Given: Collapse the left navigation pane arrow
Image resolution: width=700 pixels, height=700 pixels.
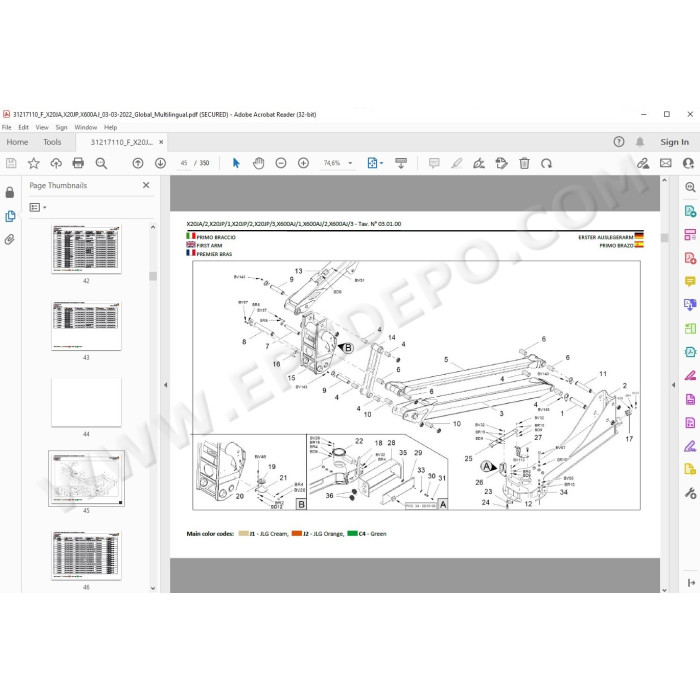Looking at the screenshot, I should tap(166, 385).
